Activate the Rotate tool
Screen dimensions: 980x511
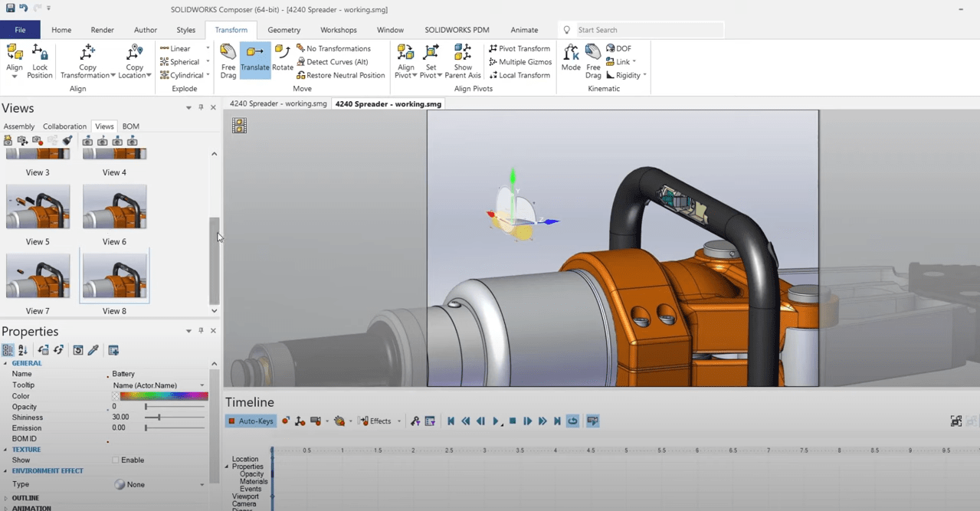tap(282, 60)
